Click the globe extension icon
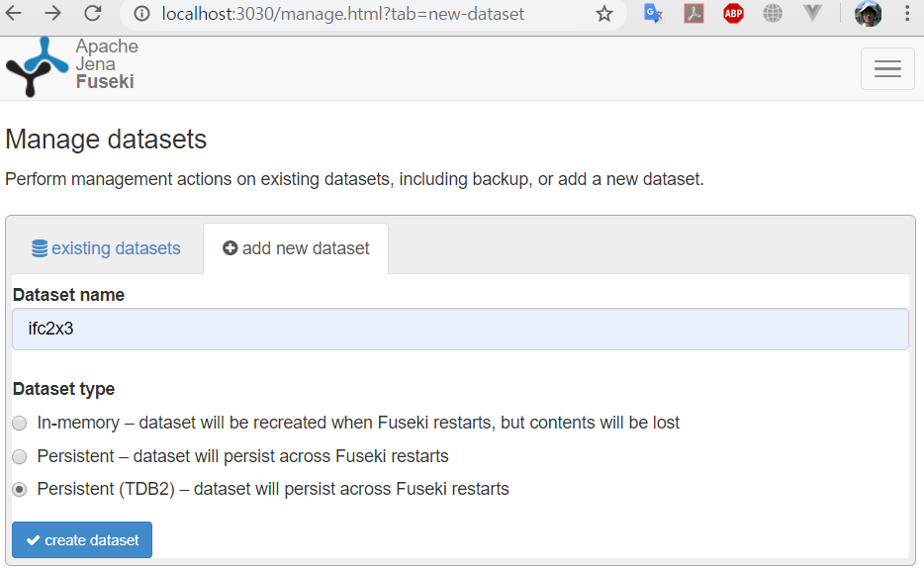Image resolution: width=924 pixels, height=573 pixels. tap(773, 13)
